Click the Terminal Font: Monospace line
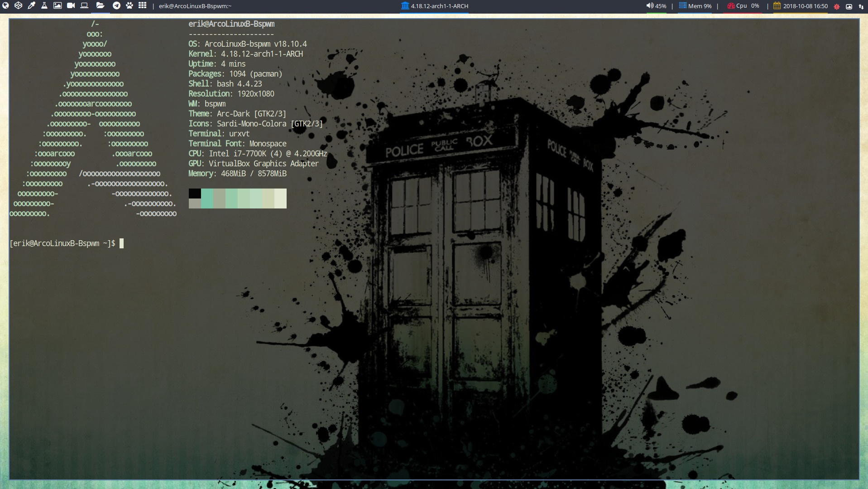868x489 pixels. [x=237, y=144]
